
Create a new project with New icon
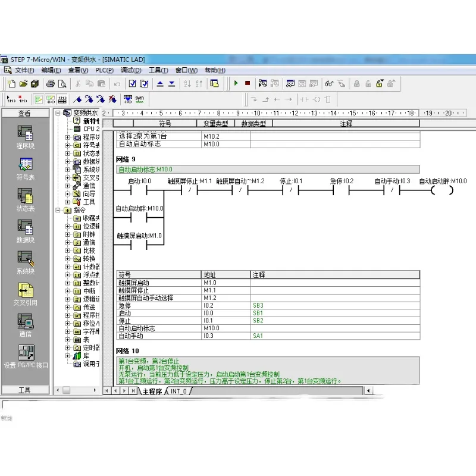(12, 83)
